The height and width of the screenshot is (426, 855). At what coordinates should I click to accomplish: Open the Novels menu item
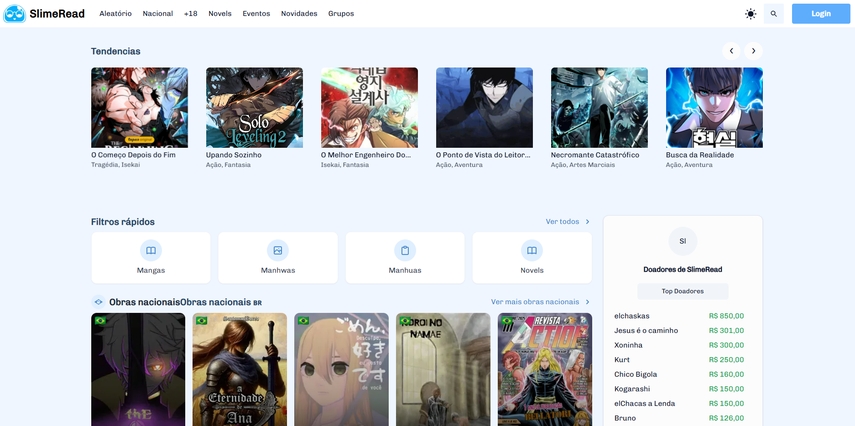[x=220, y=14]
